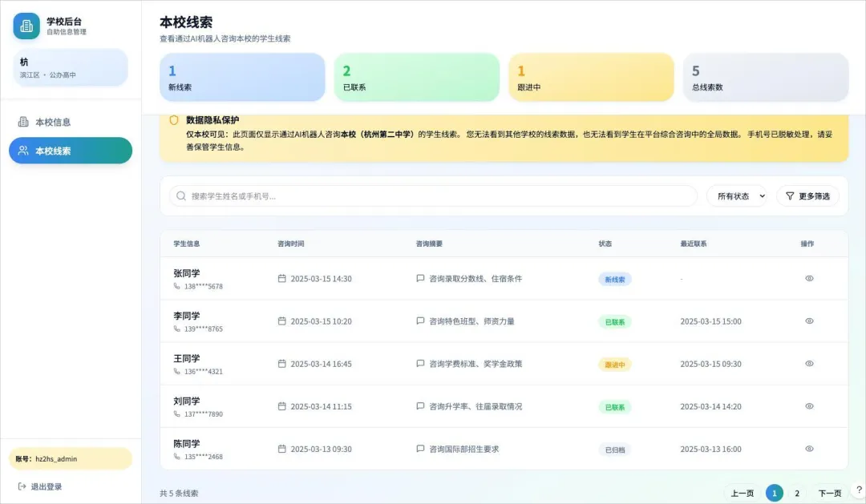View 王同学's lead with the eye icon
Screen dimensions: 866x504
809,364
